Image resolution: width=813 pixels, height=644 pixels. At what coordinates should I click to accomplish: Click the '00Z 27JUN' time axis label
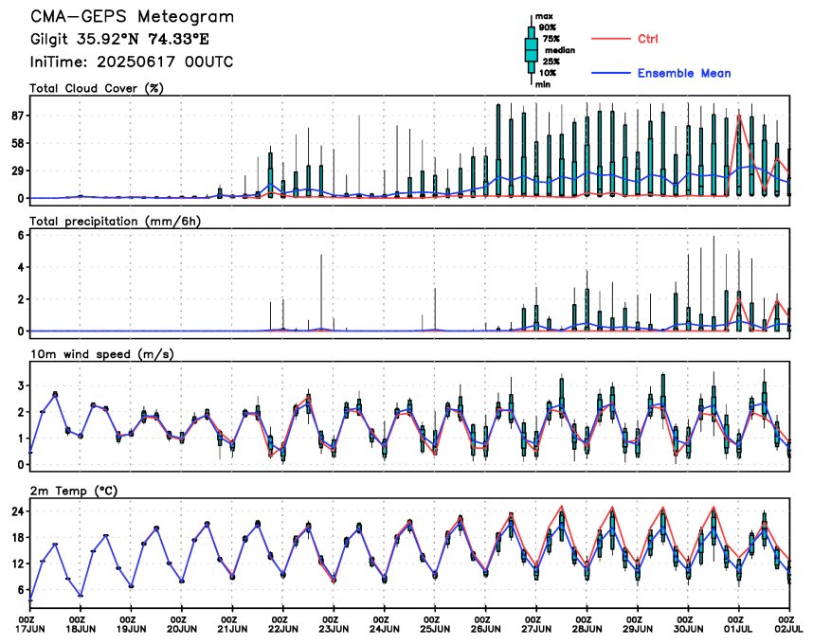coord(536,624)
